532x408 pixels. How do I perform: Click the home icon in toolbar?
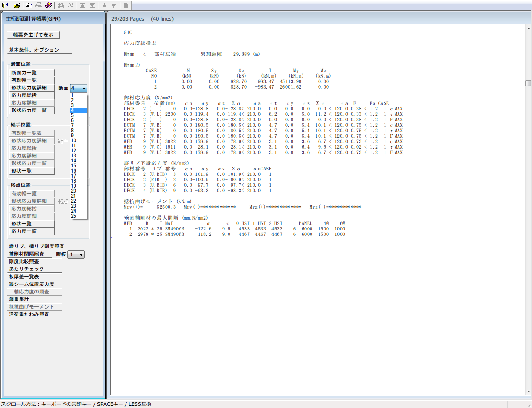(x=126, y=5)
